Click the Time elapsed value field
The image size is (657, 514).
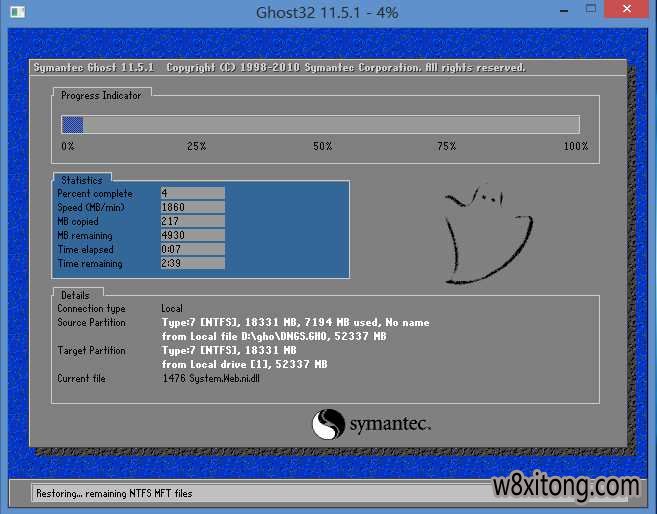192,249
